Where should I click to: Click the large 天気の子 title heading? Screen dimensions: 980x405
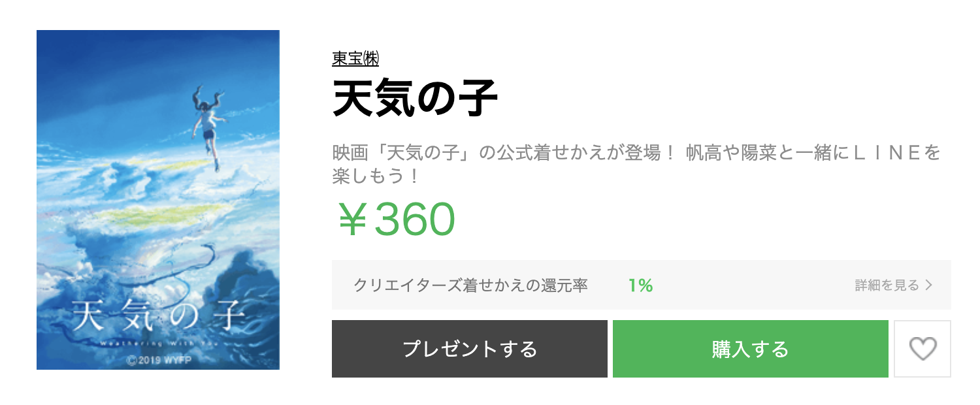tap(416, 98)
